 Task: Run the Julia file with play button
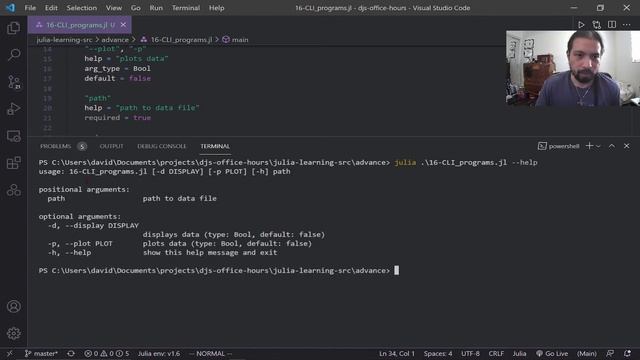pos(581,25)
